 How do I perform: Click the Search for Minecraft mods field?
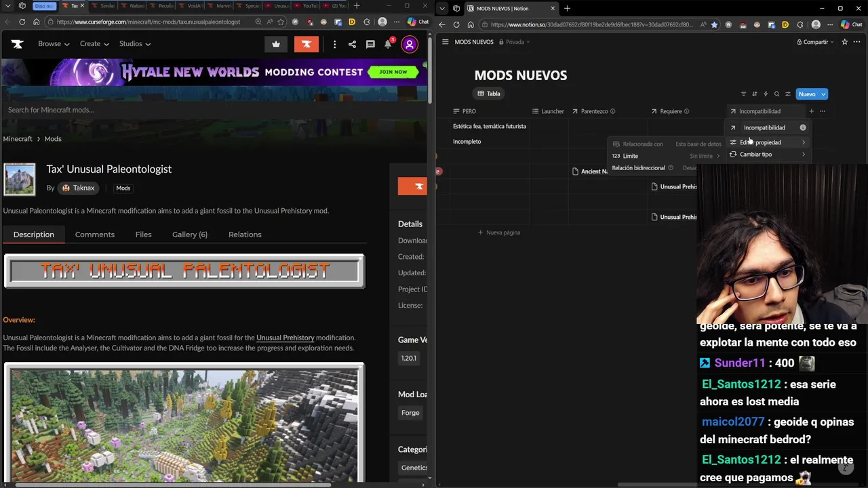[x=214, y=110]
